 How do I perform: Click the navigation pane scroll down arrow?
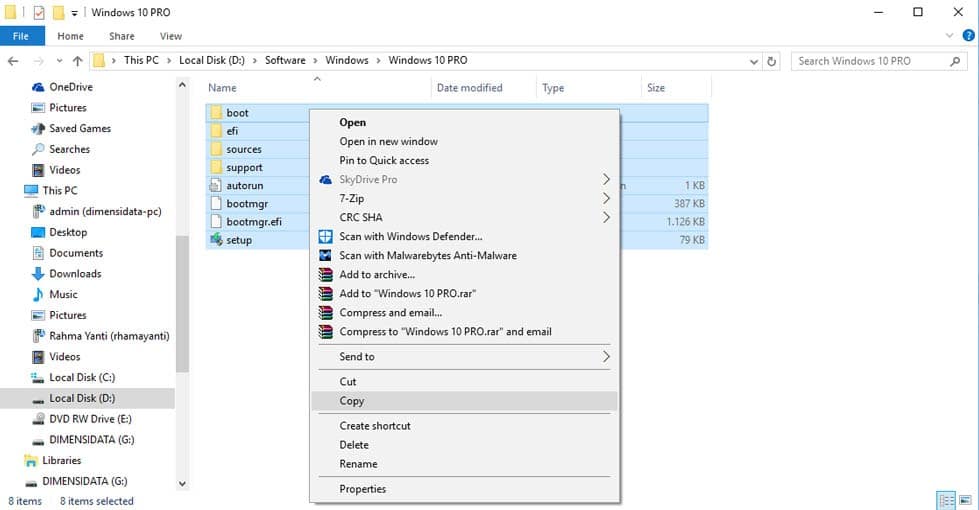182,484
